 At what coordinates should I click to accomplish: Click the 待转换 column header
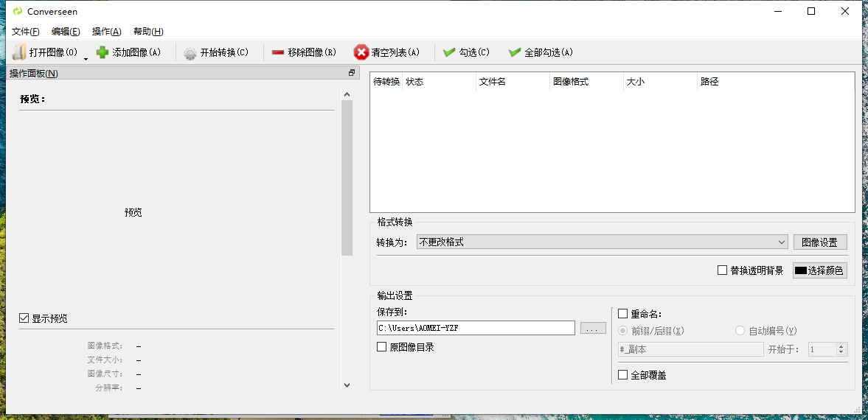tap(386, 82)
